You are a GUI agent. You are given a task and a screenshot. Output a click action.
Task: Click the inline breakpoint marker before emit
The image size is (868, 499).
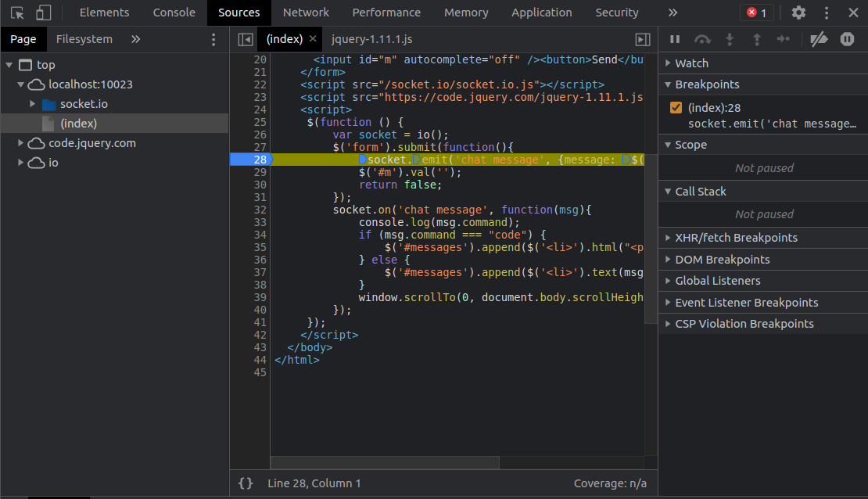point(417,160)
